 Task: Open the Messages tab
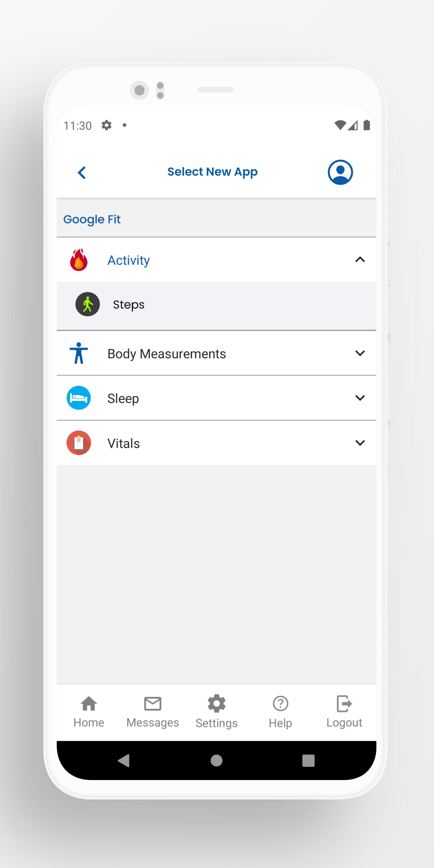click(153, 712)
